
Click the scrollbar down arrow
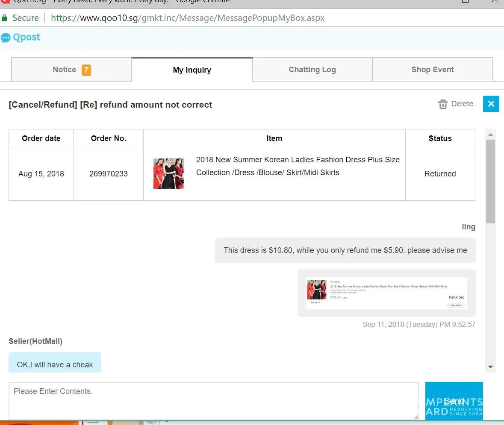click(490, 367)
